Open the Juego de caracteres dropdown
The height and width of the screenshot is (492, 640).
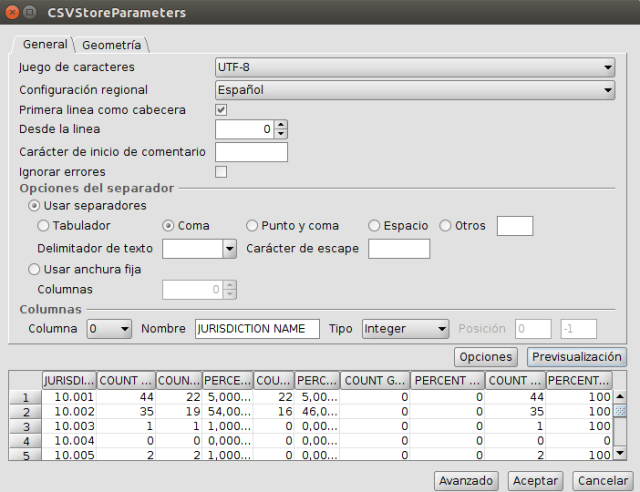(415, 68)
